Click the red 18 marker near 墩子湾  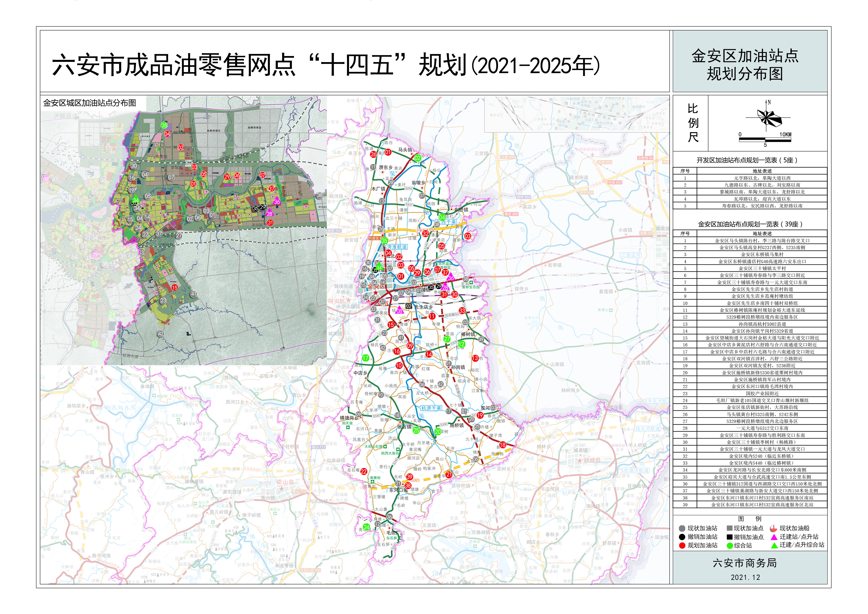click(502, 445)
